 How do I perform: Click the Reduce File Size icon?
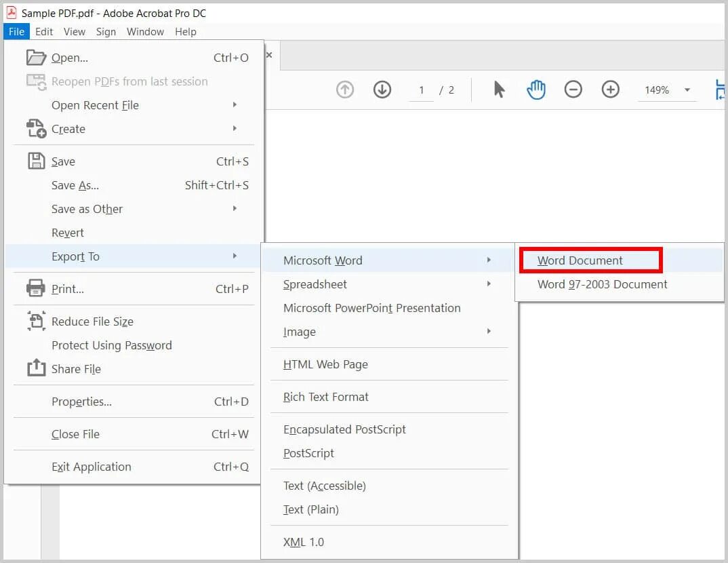tap(36, 321)
